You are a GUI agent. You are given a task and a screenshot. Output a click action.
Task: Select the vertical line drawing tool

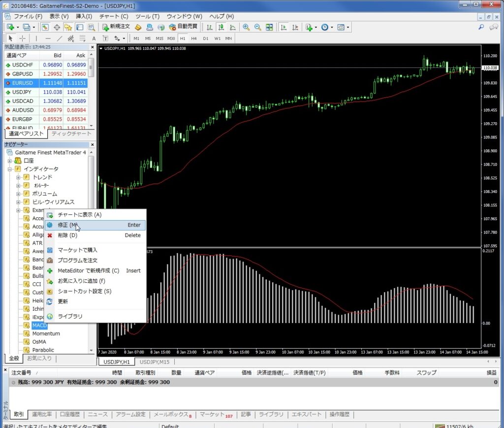coord(36,38)
